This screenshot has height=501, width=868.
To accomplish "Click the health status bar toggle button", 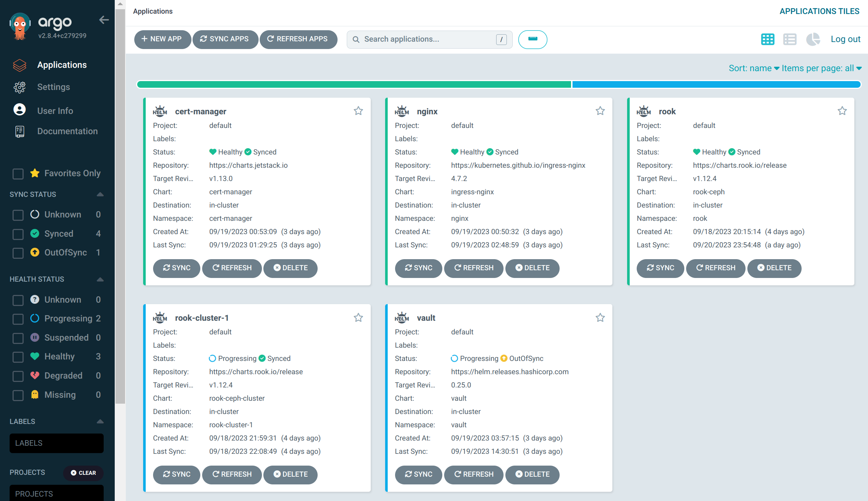I will [532, 39].
